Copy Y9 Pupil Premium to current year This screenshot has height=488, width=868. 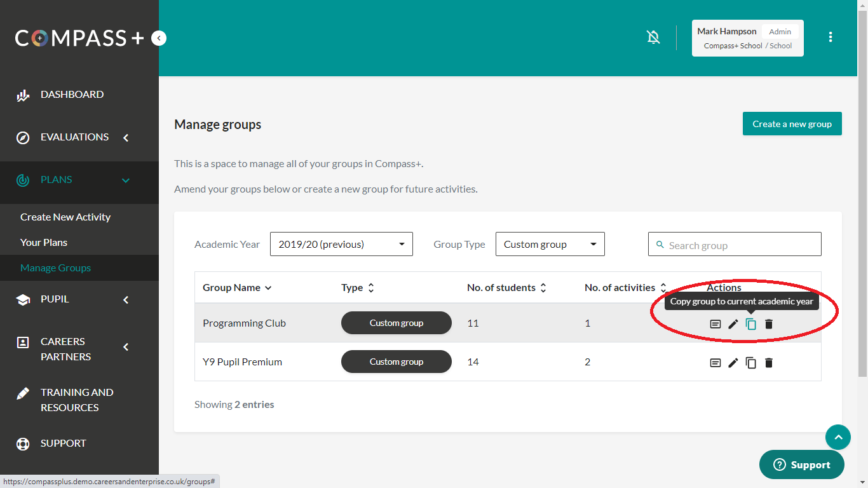(751, 363)
